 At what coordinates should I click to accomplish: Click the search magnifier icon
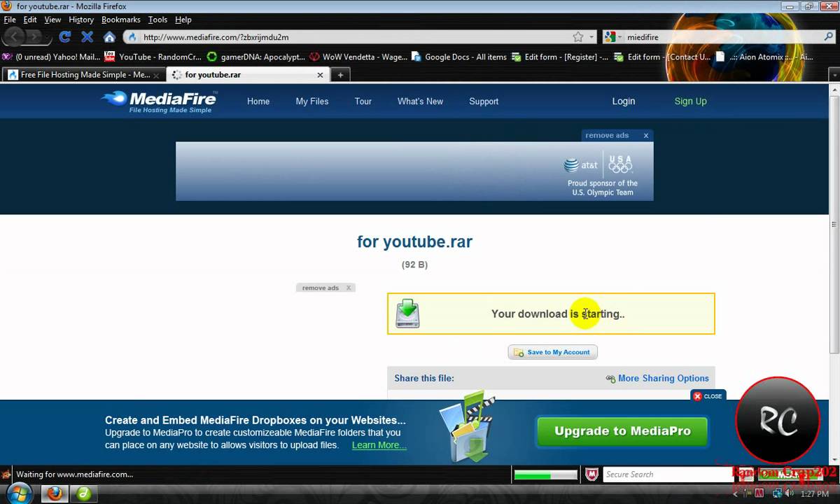829,37
